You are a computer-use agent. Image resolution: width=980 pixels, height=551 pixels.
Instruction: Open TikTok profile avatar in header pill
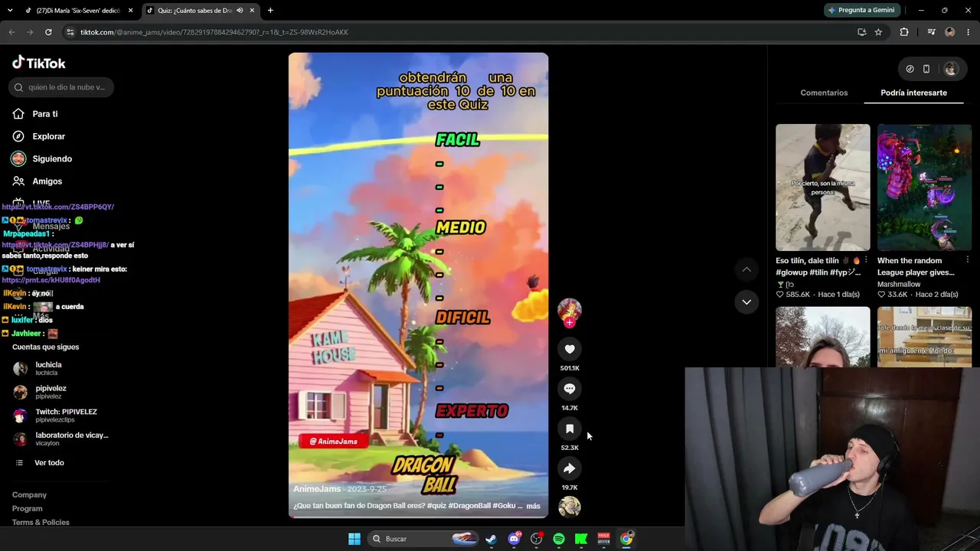[951, 69]
